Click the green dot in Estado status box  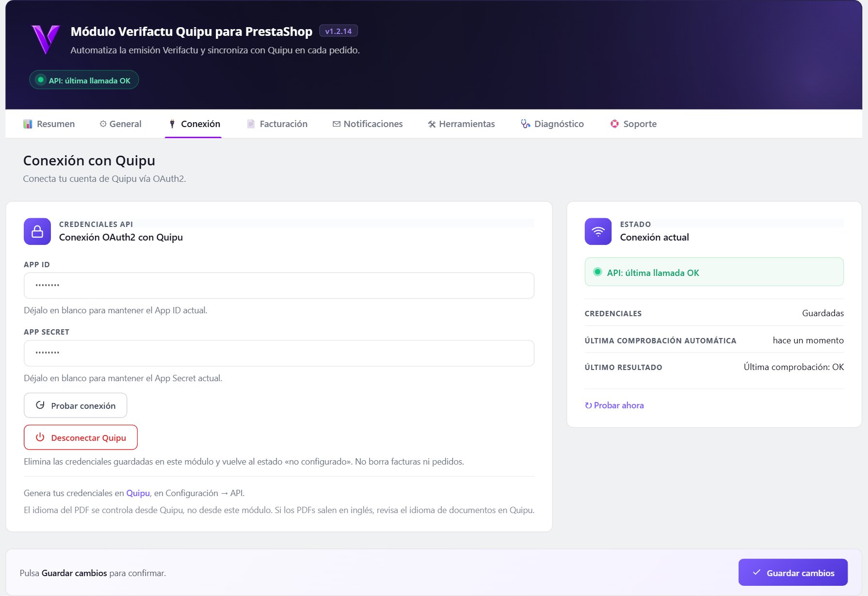[597, 272]
